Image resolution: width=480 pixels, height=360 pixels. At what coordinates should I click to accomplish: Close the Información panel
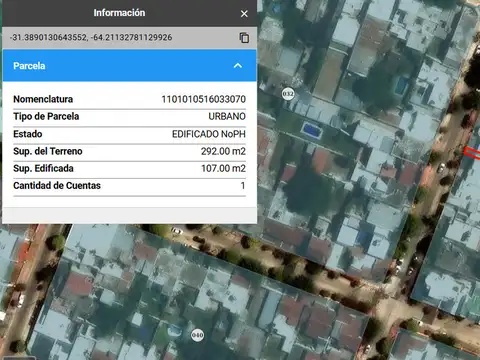point(244,14)
